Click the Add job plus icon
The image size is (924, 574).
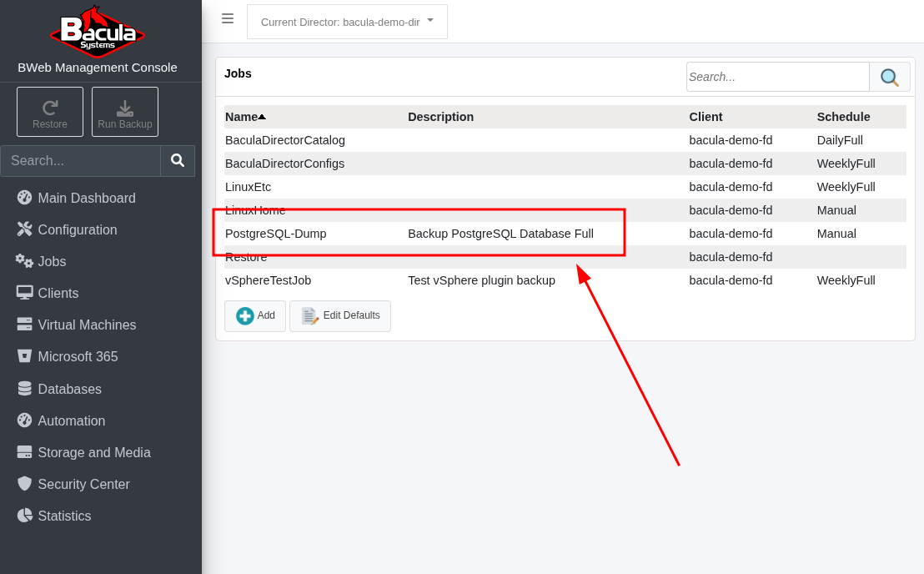click(245, 315)
